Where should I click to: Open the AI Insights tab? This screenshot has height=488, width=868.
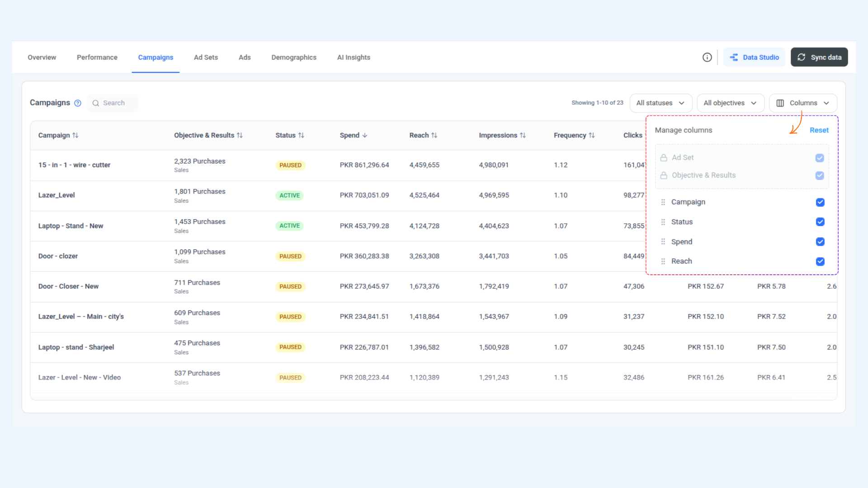point(354,57)
